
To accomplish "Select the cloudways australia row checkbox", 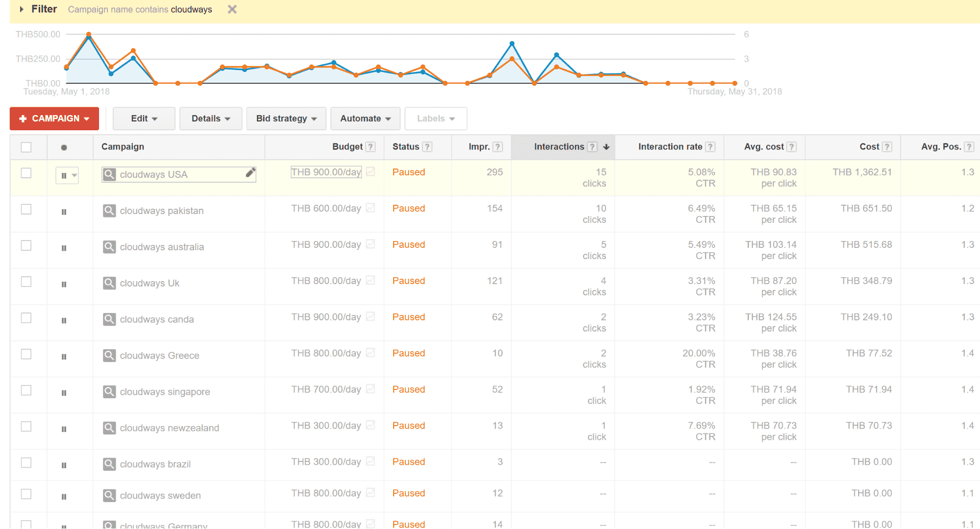I will click(x=26, y=245).
